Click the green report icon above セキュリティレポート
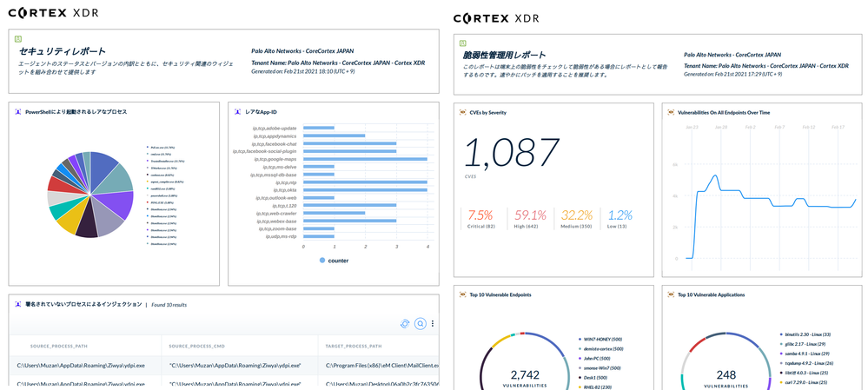This screenshot has width=868, height=390. 18,39
